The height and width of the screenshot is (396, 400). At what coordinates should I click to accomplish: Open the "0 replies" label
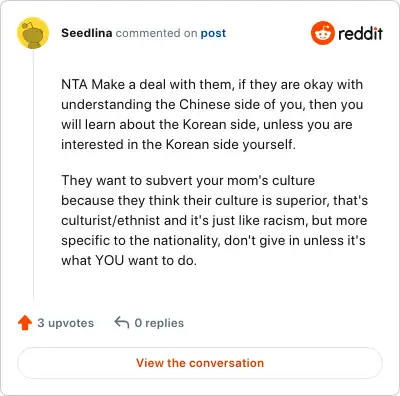tap(159, 323)
